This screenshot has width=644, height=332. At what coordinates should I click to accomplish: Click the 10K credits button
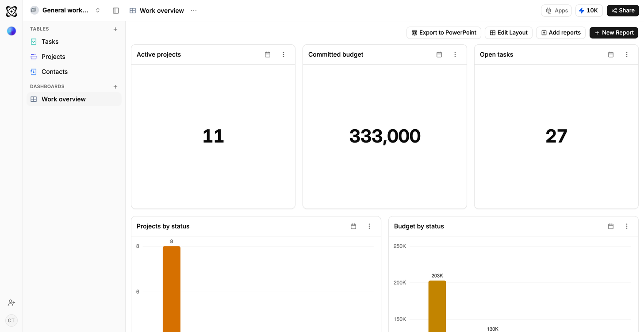[588, 11]
